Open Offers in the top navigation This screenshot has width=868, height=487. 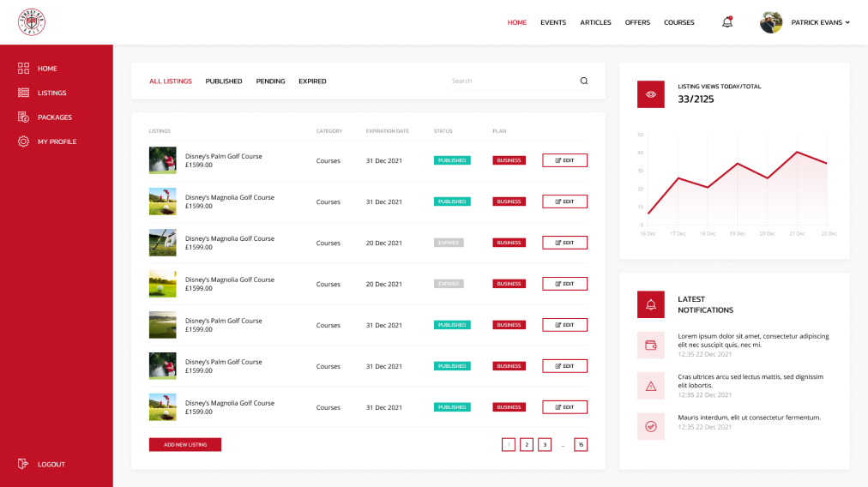637,22
